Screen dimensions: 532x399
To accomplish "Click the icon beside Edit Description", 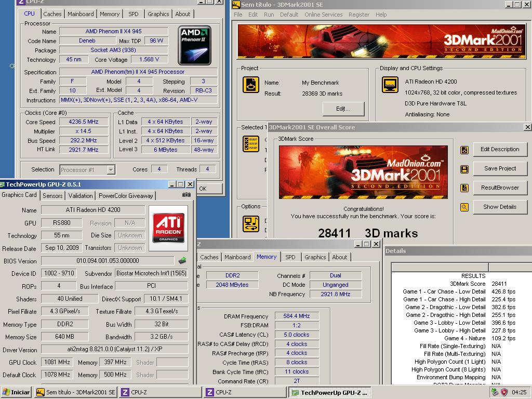I will 464,150.
